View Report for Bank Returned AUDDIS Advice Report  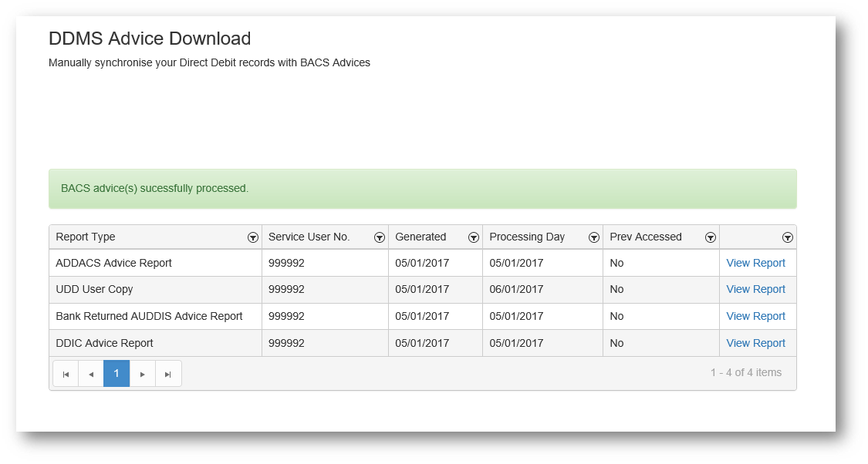[755, 316]
